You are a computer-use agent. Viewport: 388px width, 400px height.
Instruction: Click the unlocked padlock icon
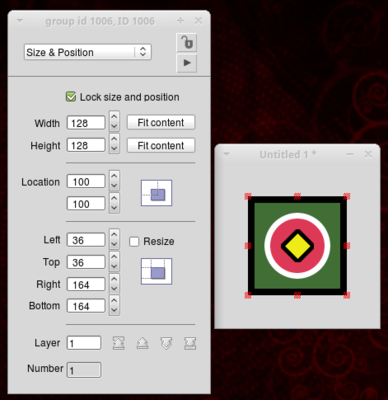coord(186,42)
